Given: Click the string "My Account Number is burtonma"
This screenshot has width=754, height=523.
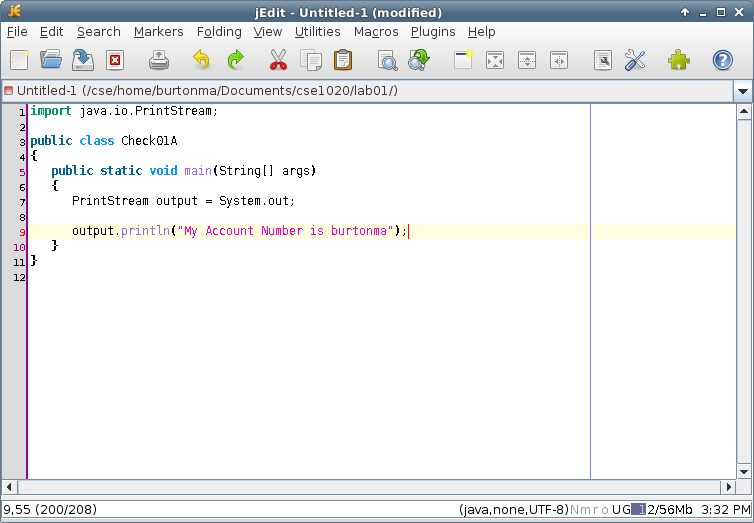Looking at the screenshot, I should (x=286, y=231).
